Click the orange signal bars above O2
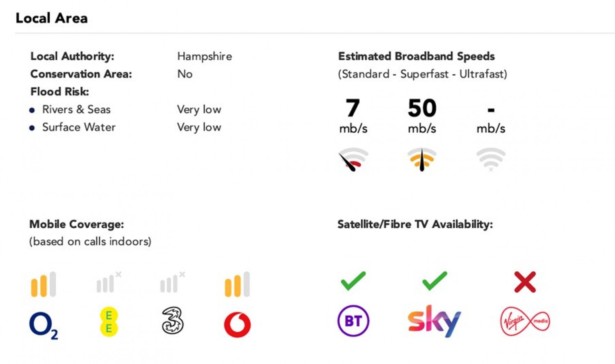 (x=43, y=284)
